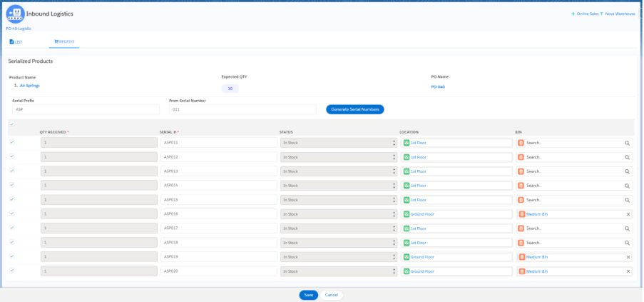
Task: Toggle the select-all checkbox in table header
Action: click(x=11, y=124)
